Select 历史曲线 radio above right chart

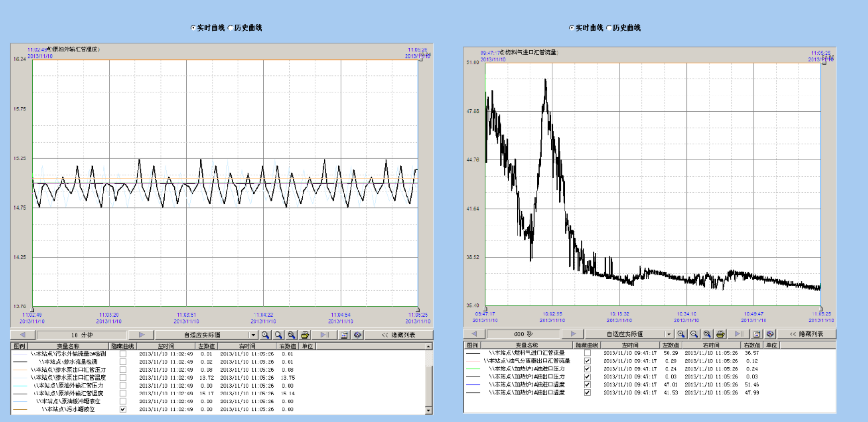point(609,28)
